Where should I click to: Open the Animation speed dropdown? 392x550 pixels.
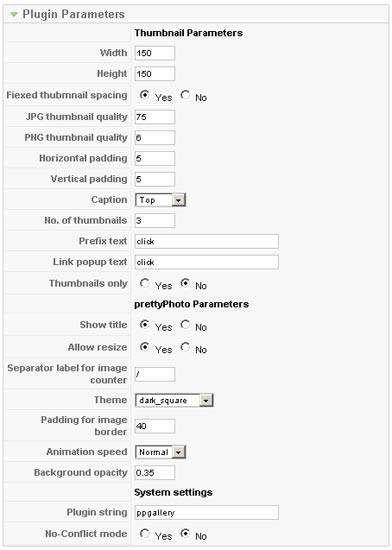(160, 452)
